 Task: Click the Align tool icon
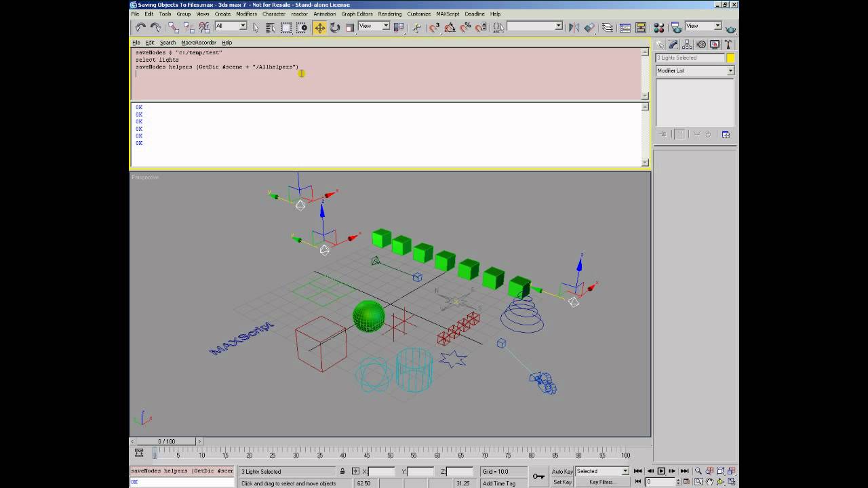click(x=589, y=28)
